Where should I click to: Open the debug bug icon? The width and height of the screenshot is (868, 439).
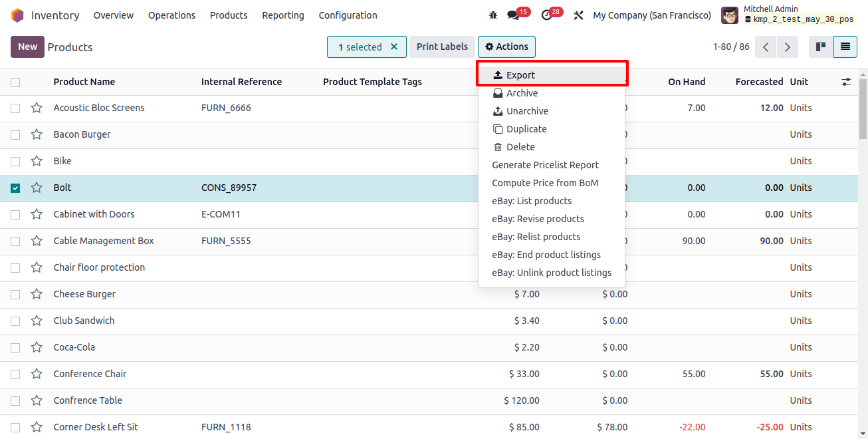[x=493, y=15]
